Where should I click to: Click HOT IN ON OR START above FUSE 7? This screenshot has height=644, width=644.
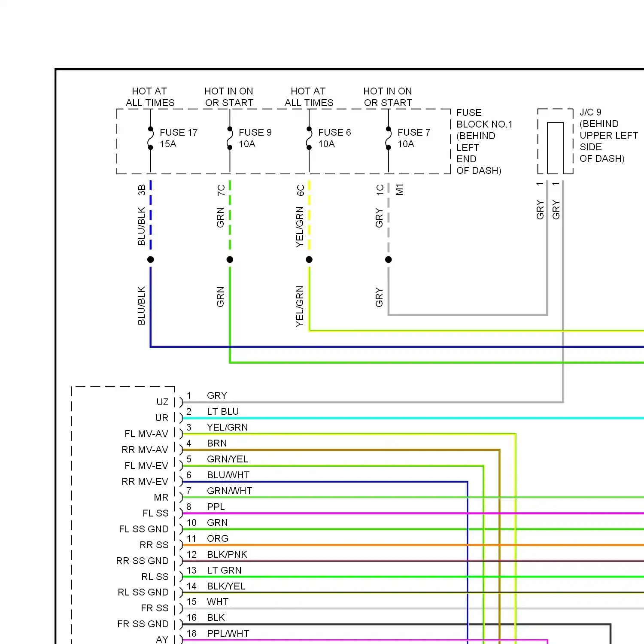pyautogui.click(x=388, y=97)
